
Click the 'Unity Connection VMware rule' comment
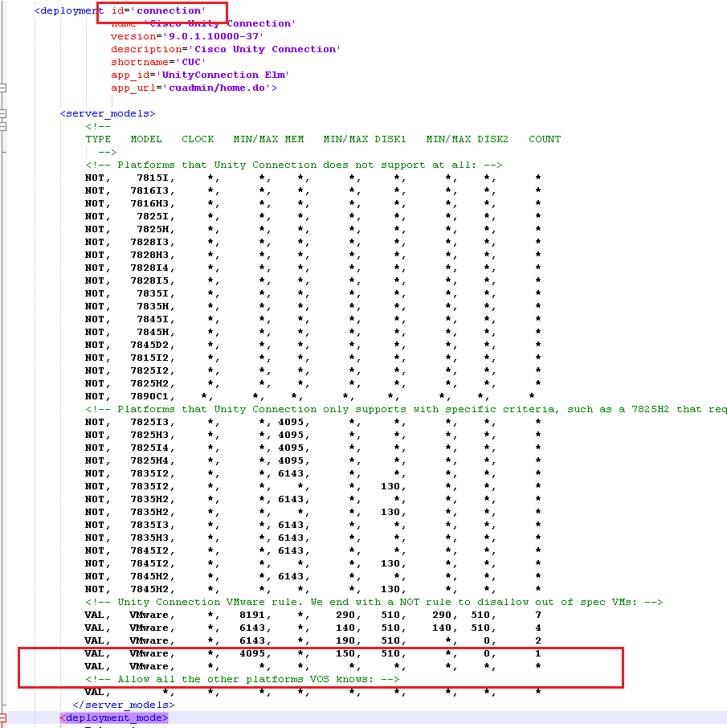click(x=374, y=602)
